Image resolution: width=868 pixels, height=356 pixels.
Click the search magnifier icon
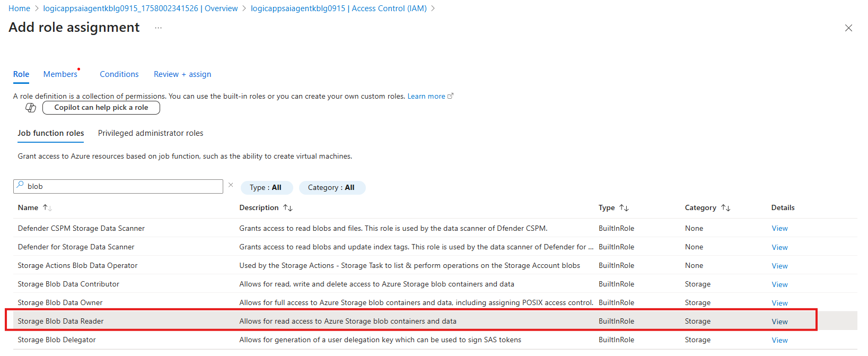[20, 185]
